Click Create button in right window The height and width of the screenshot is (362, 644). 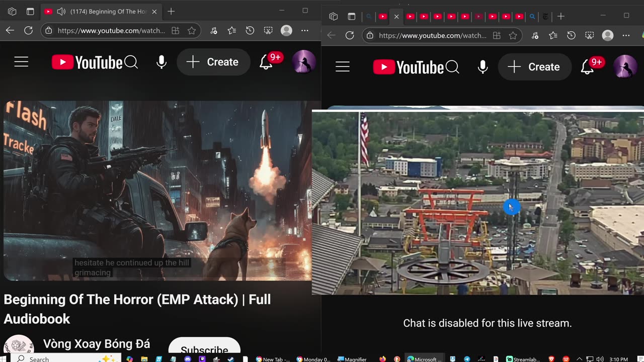535,67
